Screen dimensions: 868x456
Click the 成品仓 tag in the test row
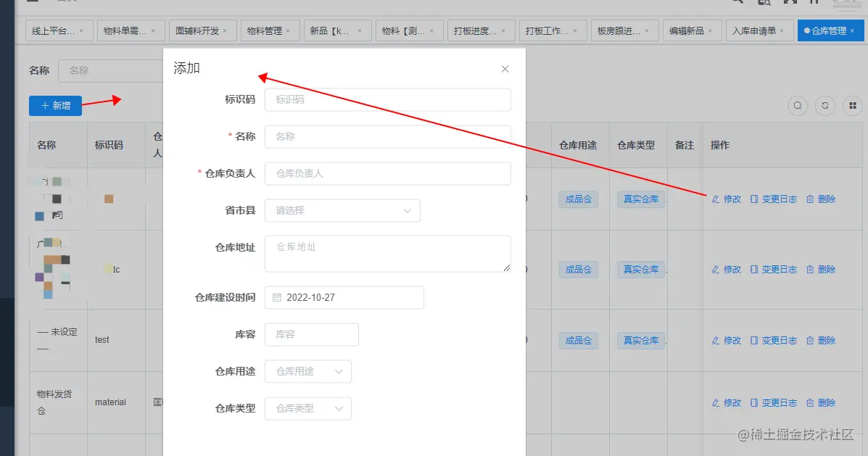coord(579,340)
